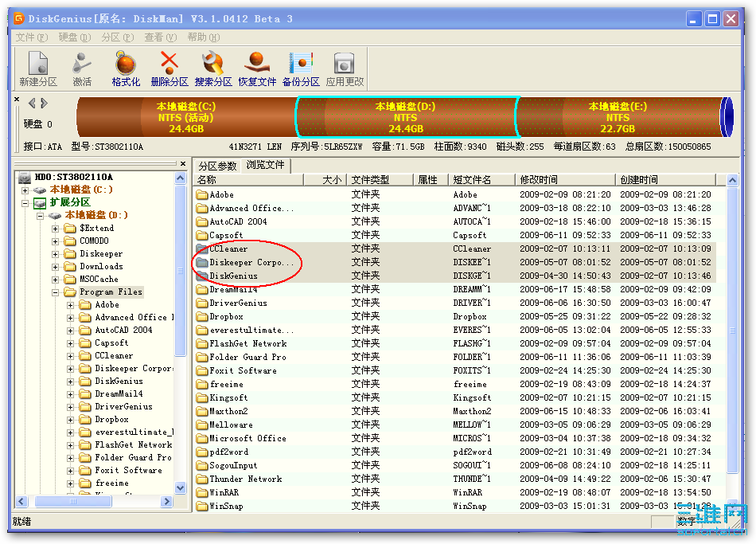Viewport: 756px width, 544px height.
Task: Open the 分区(P) menu
Action: [x=118, y=37]
